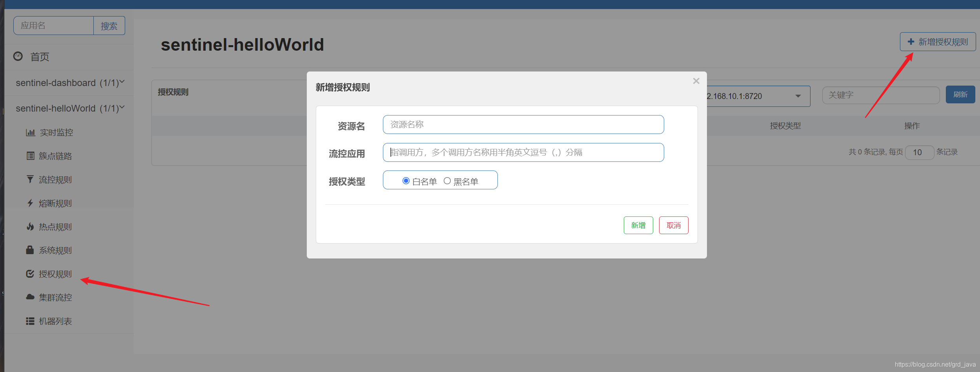This screenshot has width=980, height=372.
Task: Click the sentinel-helloWorld page title
Action: (242, 44)
